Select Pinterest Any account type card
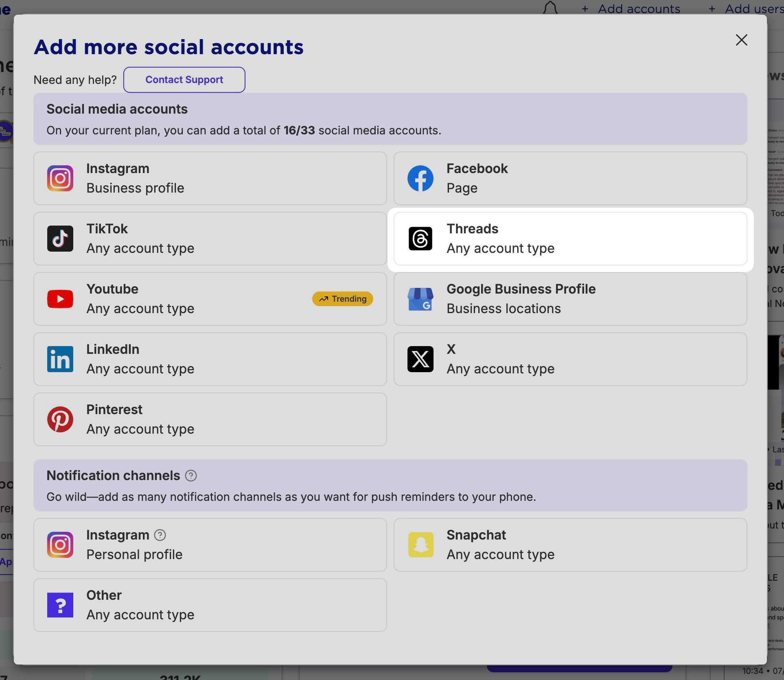Screen dimensions: 784x680 [x=210, y=419]
